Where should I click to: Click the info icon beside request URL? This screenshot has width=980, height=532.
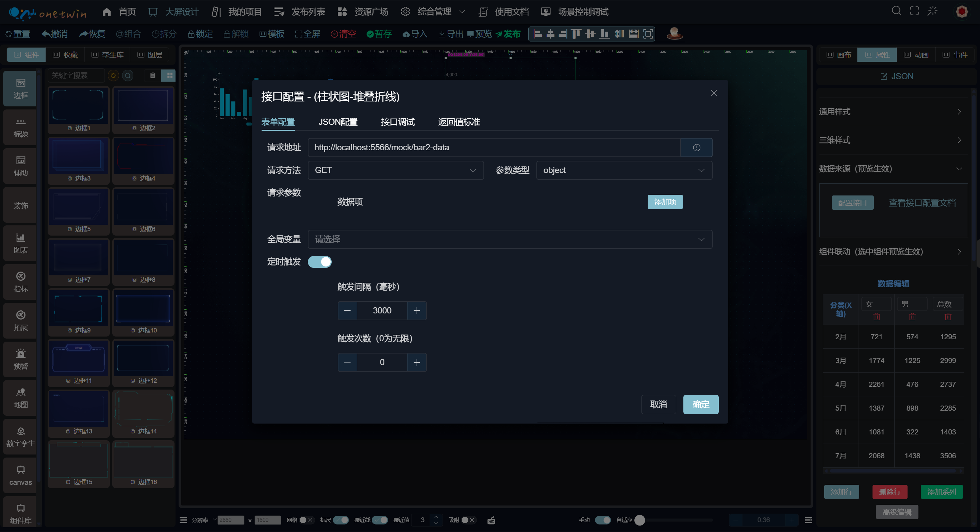(696, 148)
